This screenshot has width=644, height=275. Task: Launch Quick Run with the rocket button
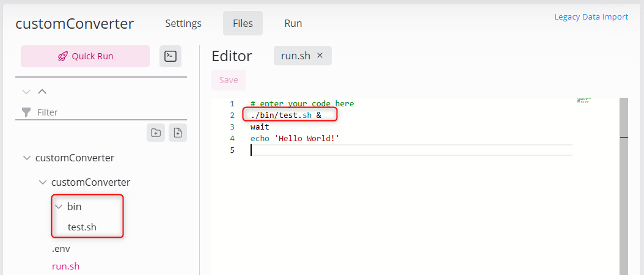[85, 56]
